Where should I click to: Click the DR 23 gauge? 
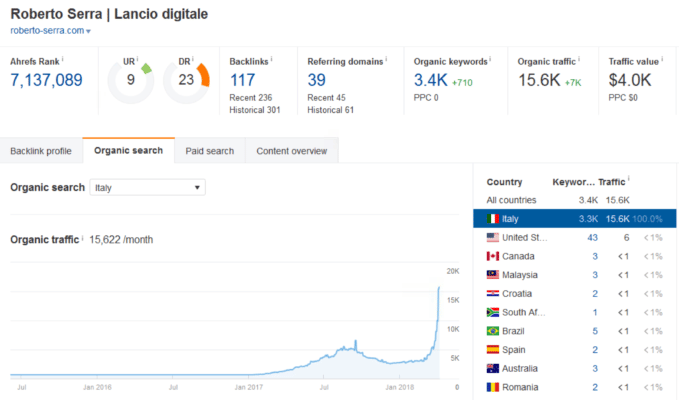[x=186, y=80]
